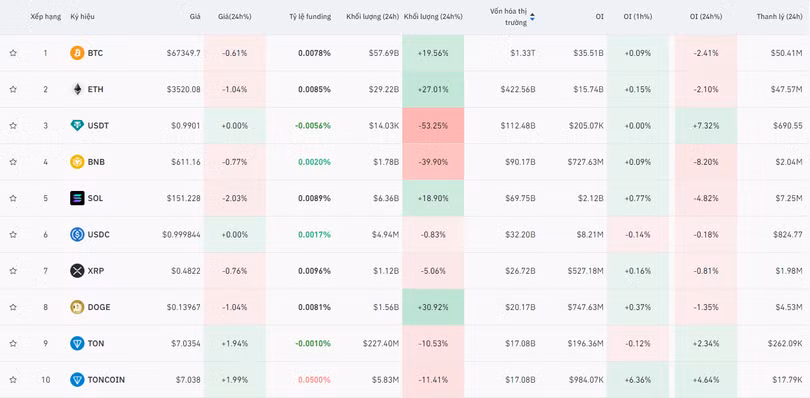Click the $747.63M open interest value
Screen dimensions: 810x398
(586, 307)
